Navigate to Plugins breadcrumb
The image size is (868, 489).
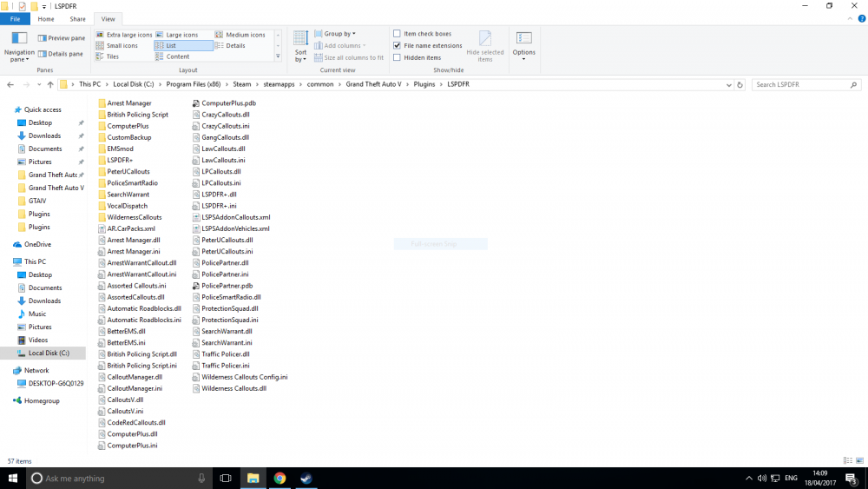[x=424, y=84]
